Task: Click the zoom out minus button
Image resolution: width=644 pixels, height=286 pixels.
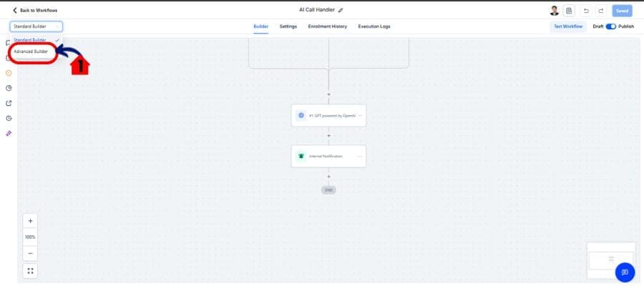Action: (x=30, y=253)
